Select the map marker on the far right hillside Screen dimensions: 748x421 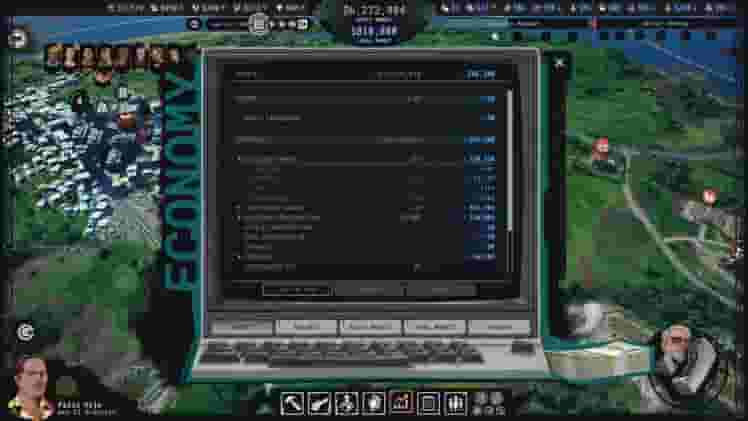(x=709, y=196)
